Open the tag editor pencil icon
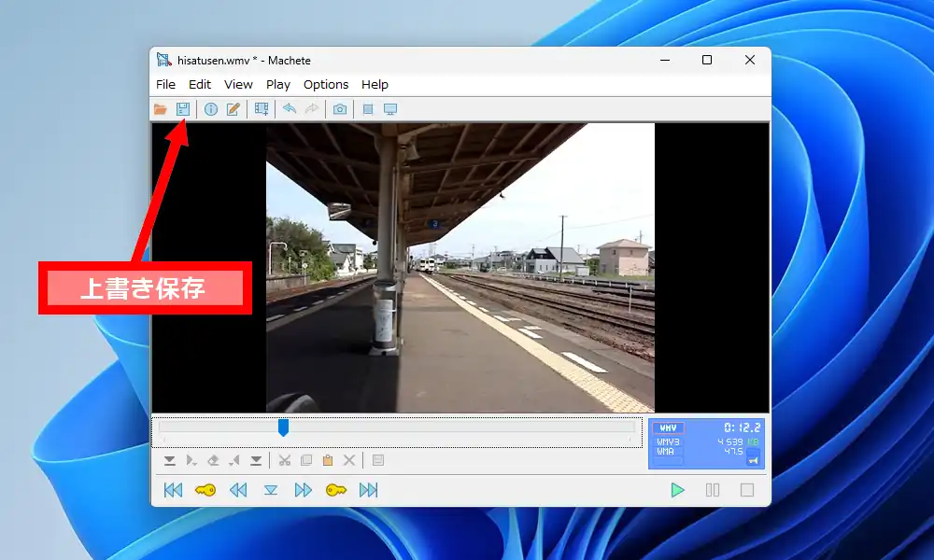The width and height of the screenshot is (934, 560). (x=233, y=109)
